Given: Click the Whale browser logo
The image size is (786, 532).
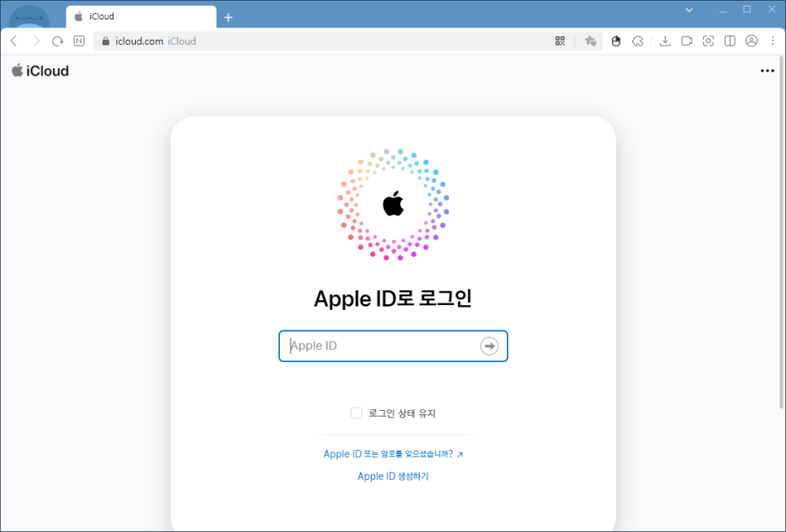Looking at the screenshot, I should 29,17.
